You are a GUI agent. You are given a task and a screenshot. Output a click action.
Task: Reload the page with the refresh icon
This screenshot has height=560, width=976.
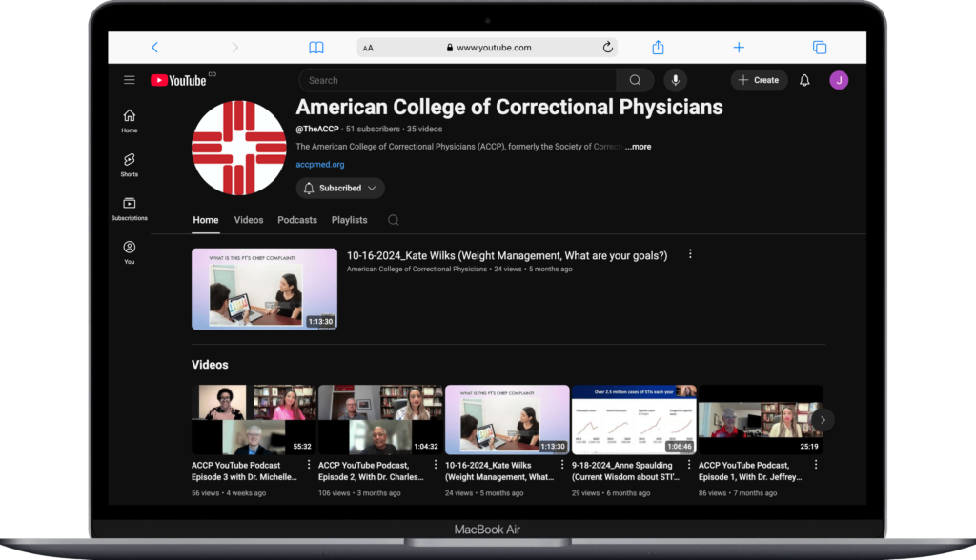(607, 48)
